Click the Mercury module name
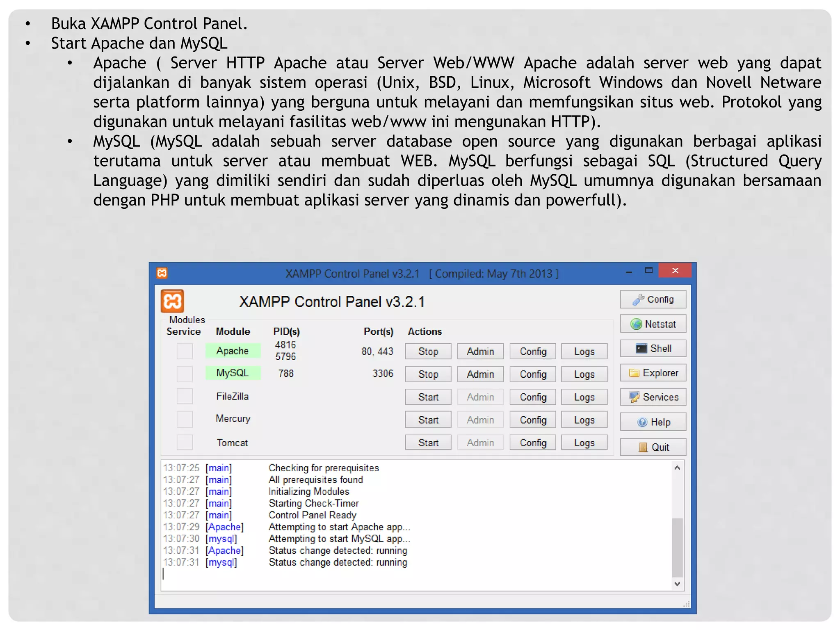 (233, 419)
